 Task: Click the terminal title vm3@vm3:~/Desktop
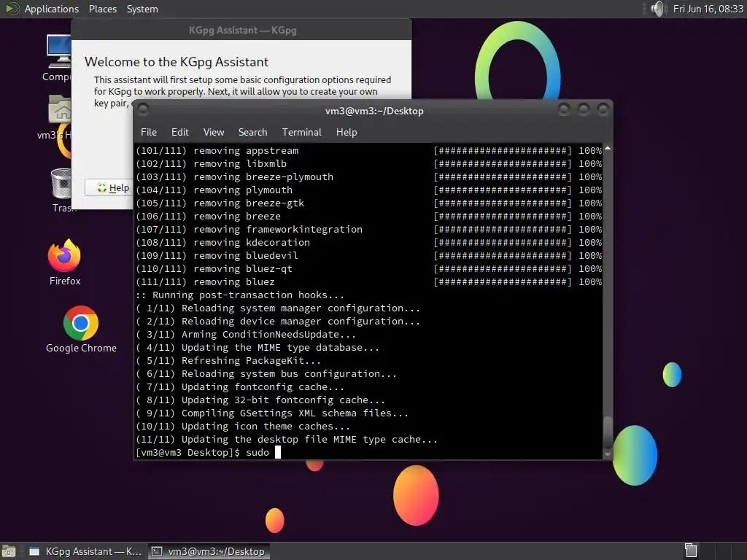(x=374, y=111)
